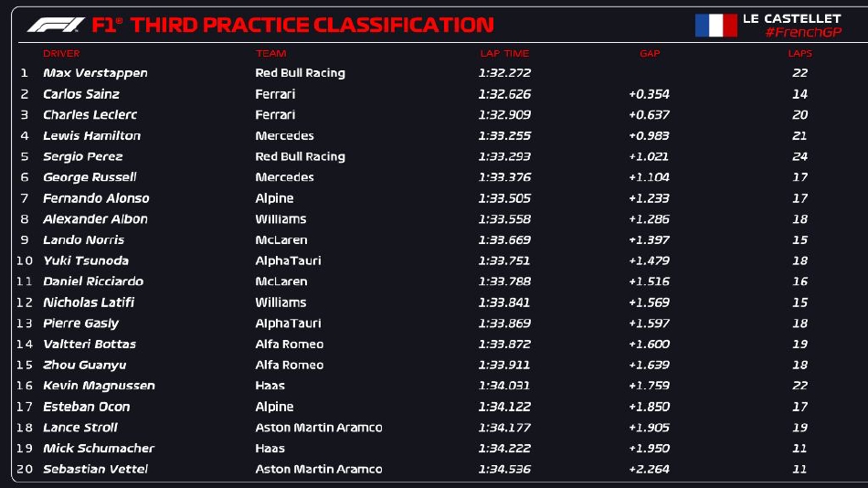Click the GAP column header
Image resolution: width=868 pixels, height=488 pixels.
coord(650,54)
